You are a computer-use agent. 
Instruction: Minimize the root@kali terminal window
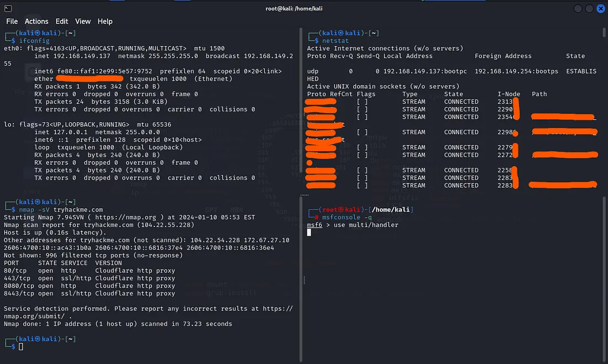point(578,8)
